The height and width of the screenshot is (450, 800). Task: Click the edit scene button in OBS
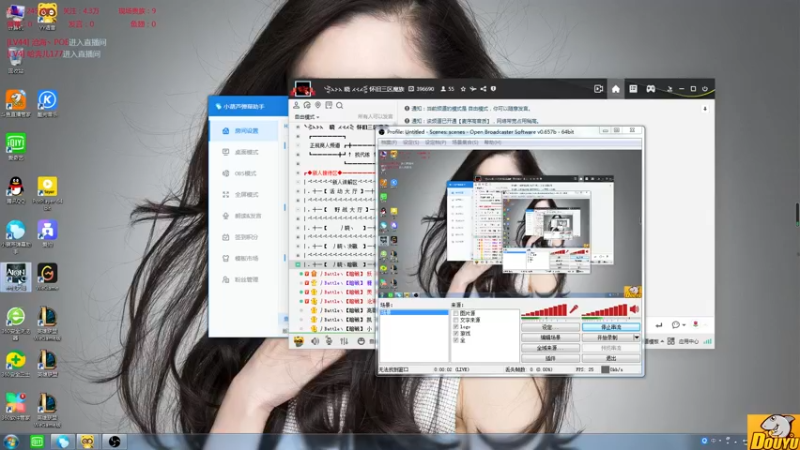(550, 337)
